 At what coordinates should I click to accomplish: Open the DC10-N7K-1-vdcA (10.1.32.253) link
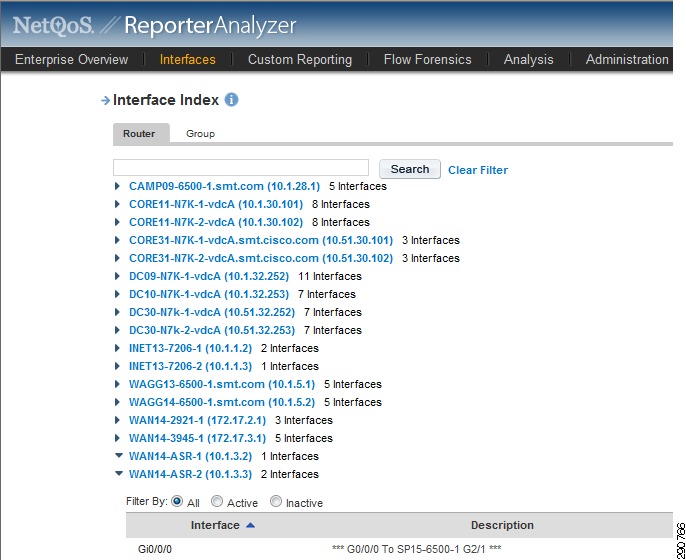(x=209, y=294)
